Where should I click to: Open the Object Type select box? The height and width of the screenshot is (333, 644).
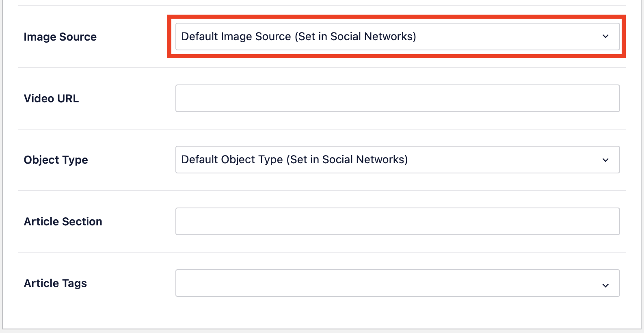[x=398, y=160]
